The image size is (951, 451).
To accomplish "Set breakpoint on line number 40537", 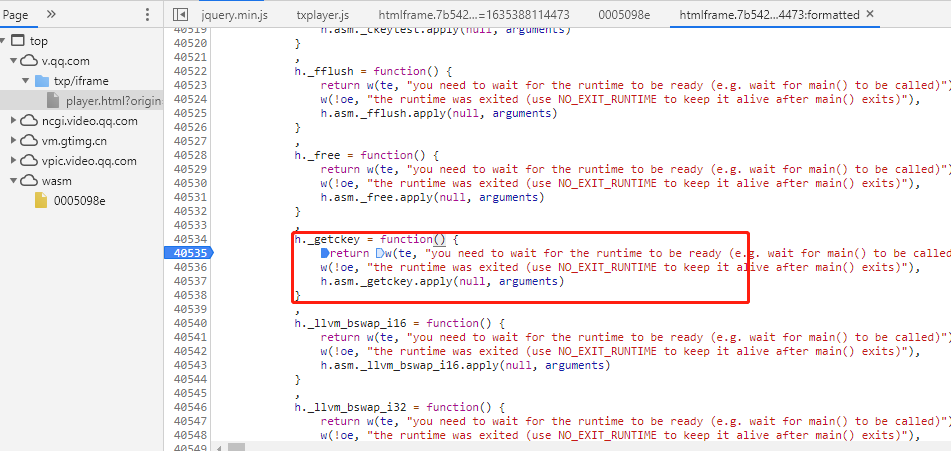I will pyautogui.click(x=190, y=281).
